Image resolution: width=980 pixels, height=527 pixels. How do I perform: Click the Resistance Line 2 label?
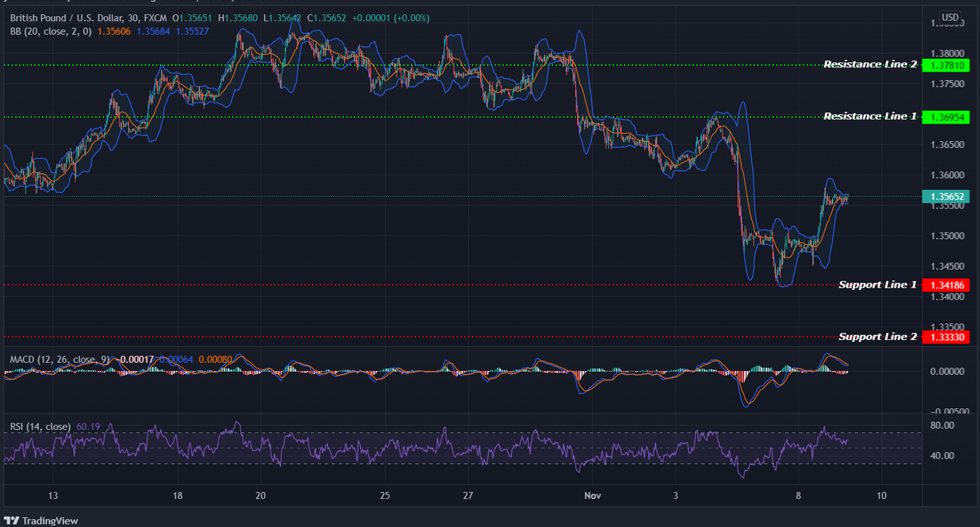[x=870, y=64]
